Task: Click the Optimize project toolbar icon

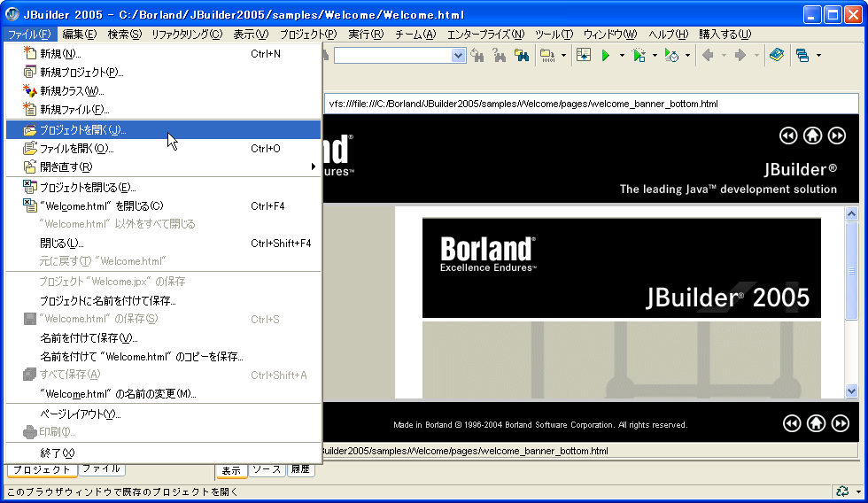Action: [x=672, y=55]
